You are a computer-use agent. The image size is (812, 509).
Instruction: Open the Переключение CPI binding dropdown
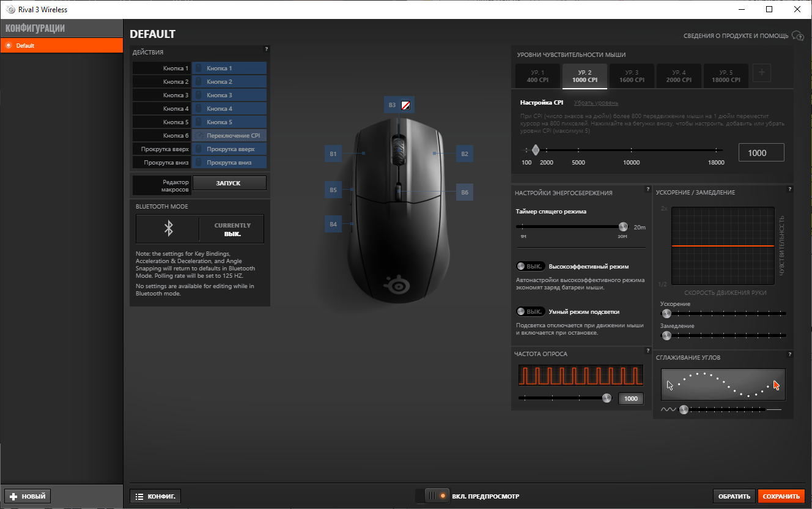(229, 136)
